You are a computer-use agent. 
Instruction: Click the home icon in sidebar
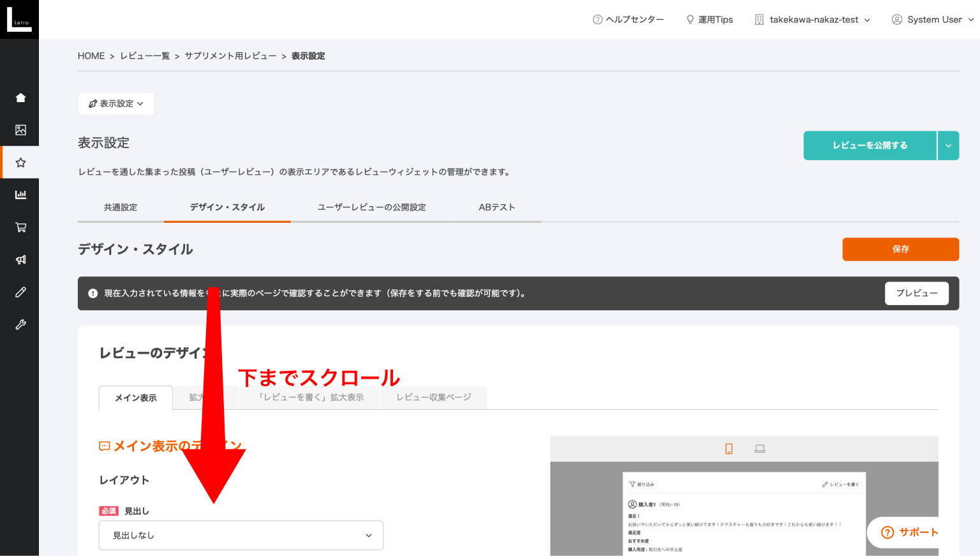tap(20, 98)
